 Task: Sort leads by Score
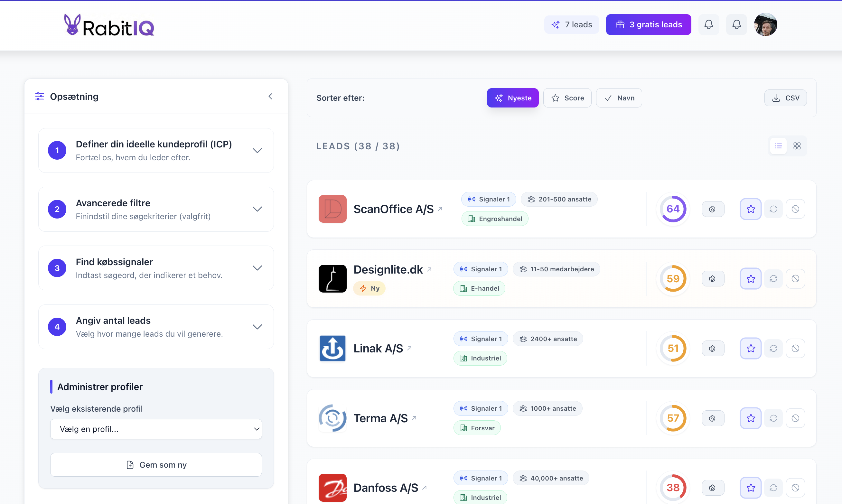click(x=567, y=98)
